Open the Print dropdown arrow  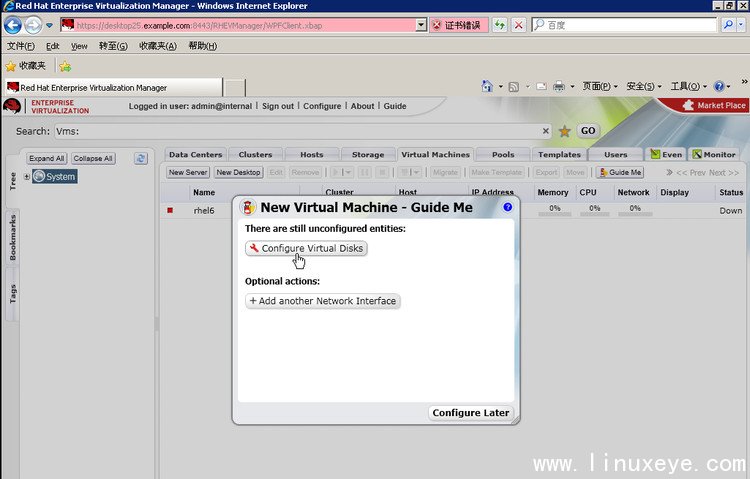pos(572,87)
